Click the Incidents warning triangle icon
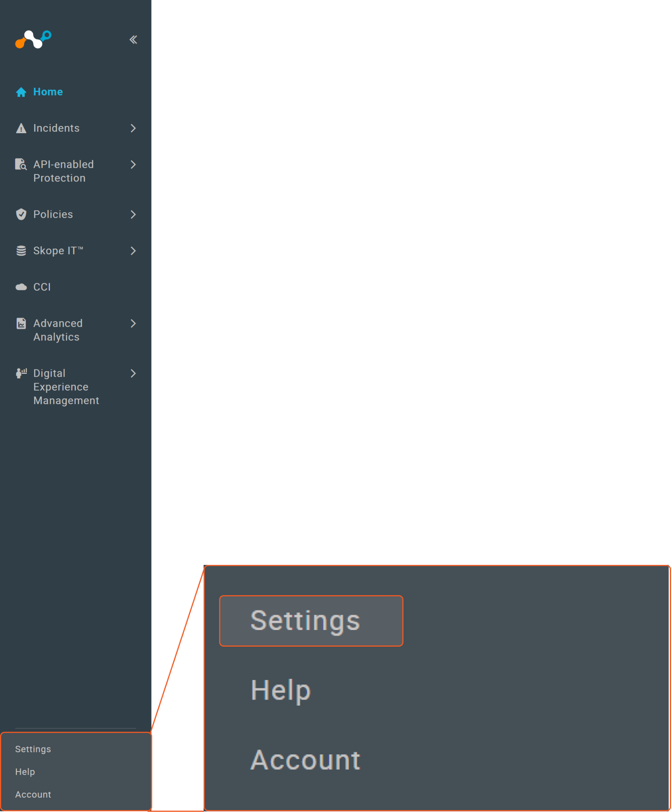 click(x=21, y=128)
